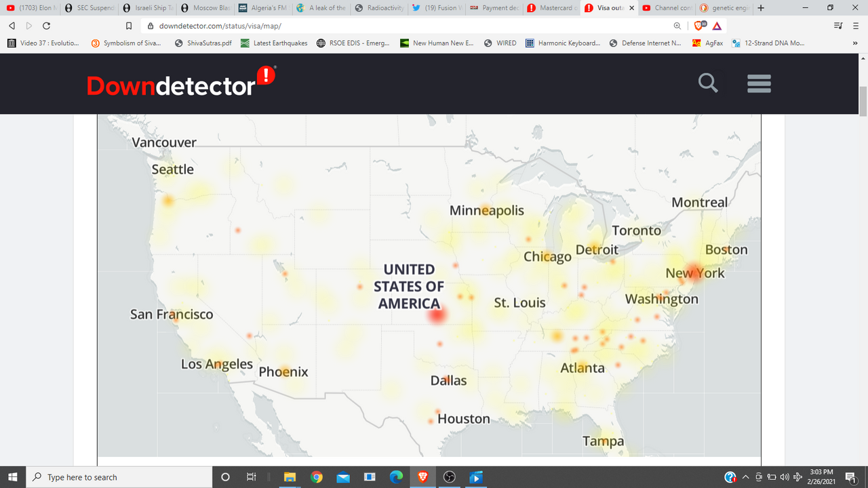Viewport: 868px width, 488px height.
Task: Click the Brave Shields lion icon
Action: (698, 26)
